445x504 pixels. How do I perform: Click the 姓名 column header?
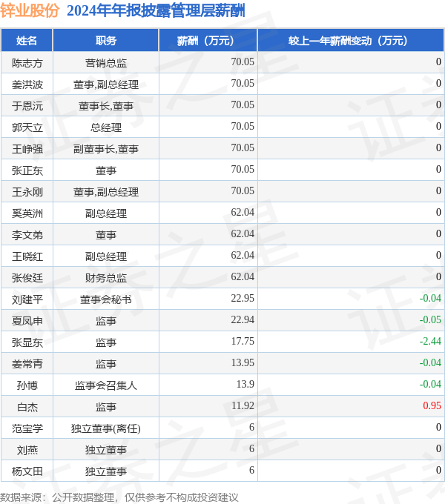coord(27,41)
